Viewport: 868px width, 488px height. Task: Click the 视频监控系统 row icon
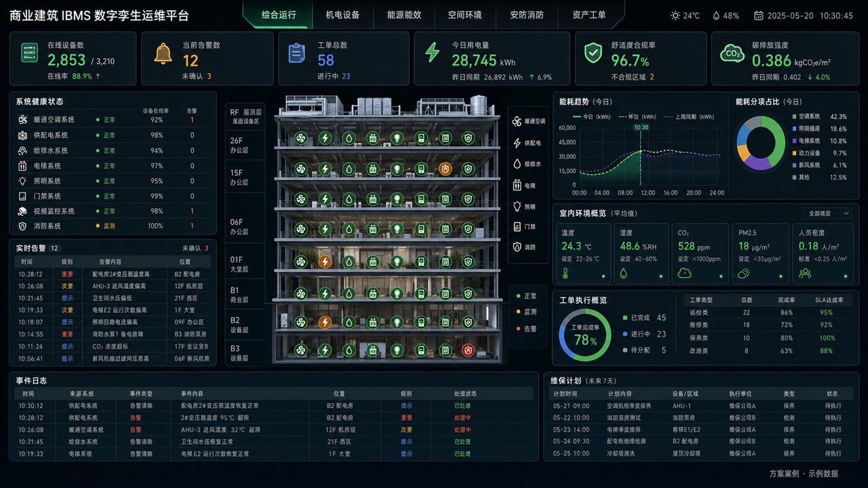(22, 211)
